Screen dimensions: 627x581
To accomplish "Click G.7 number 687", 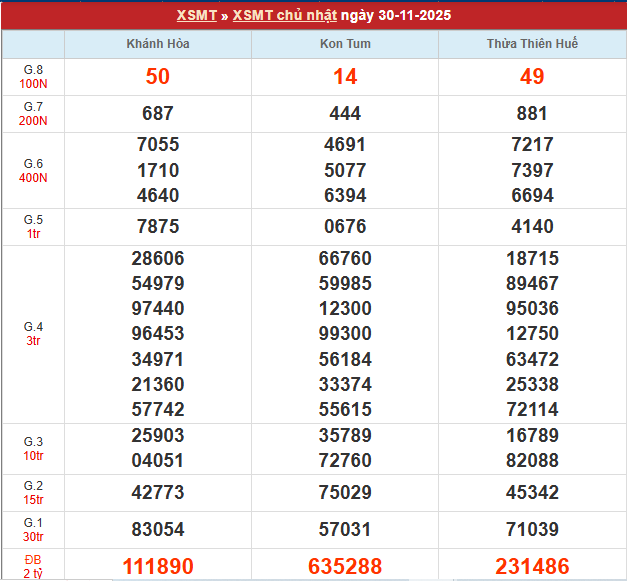I will click(158, 113).
